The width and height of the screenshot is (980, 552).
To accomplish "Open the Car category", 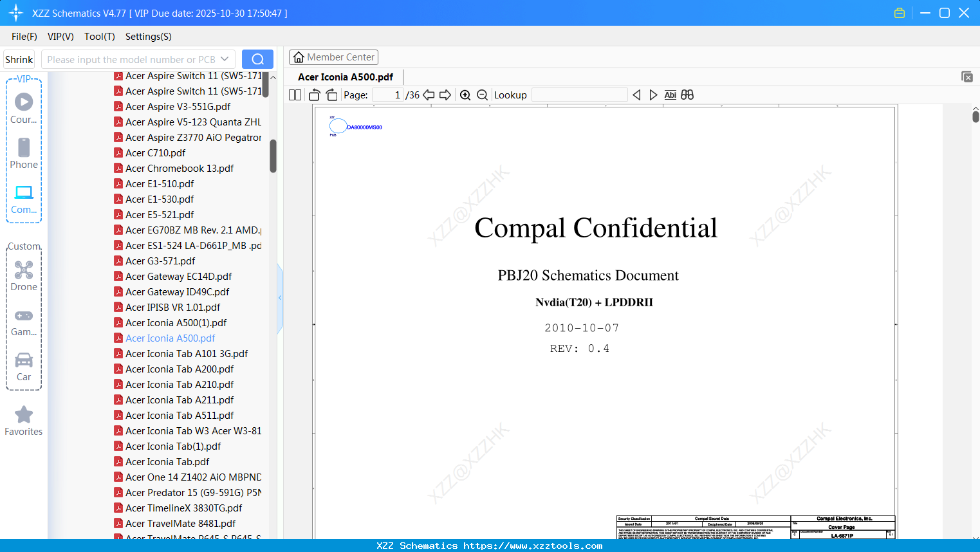I will [24, 367].
